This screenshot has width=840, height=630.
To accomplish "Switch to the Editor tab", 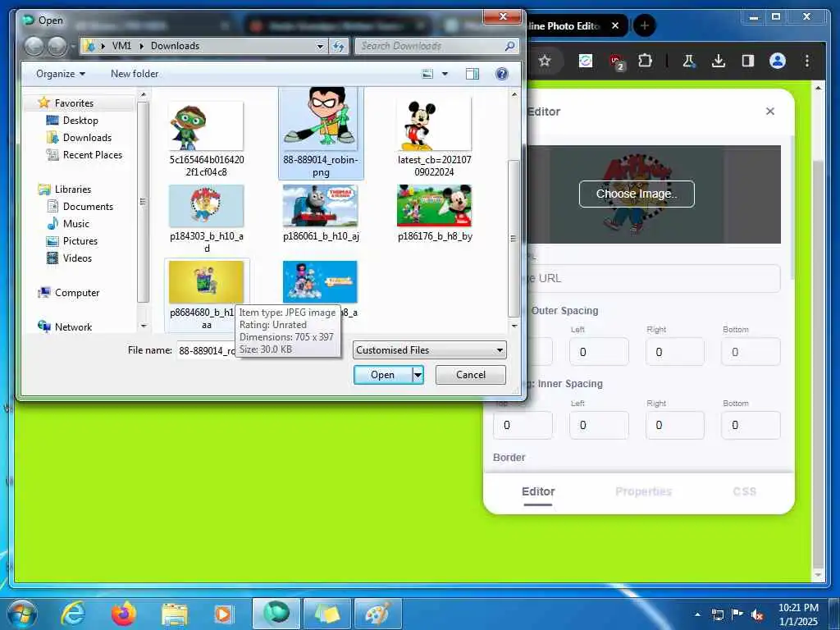I will click(x=538, y=491).
